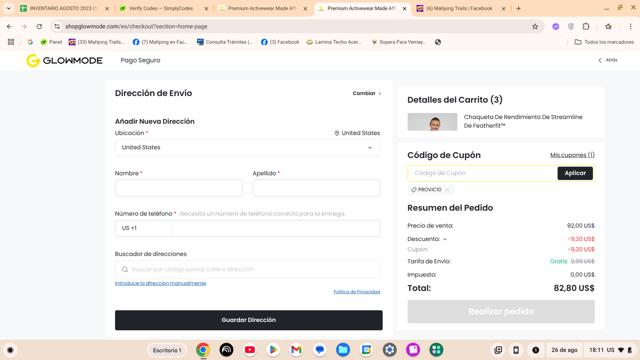
Task: Open the Chrome three-dot menu
Action: [630, 27]
